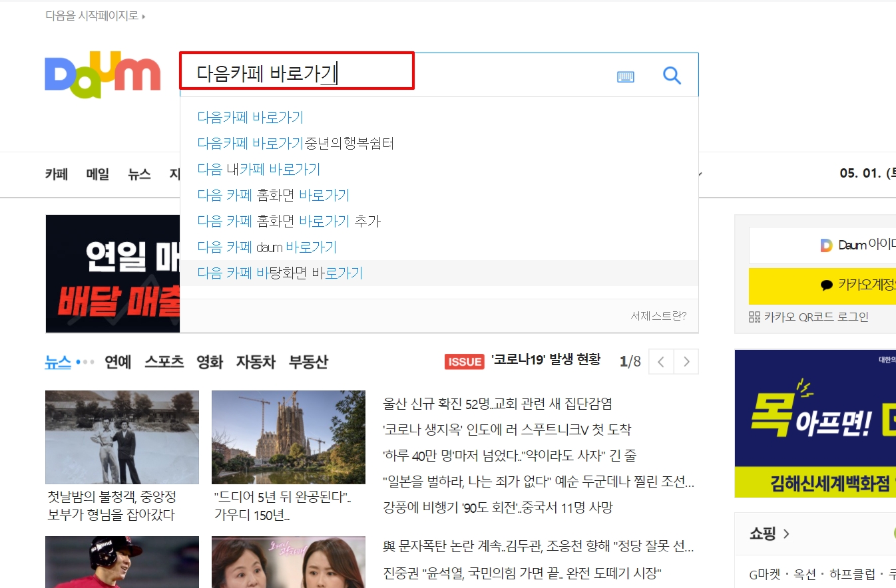Click the baseball player photo thumbnail
The height and width of the screenshot is (588, 896).
click(122, 562)
